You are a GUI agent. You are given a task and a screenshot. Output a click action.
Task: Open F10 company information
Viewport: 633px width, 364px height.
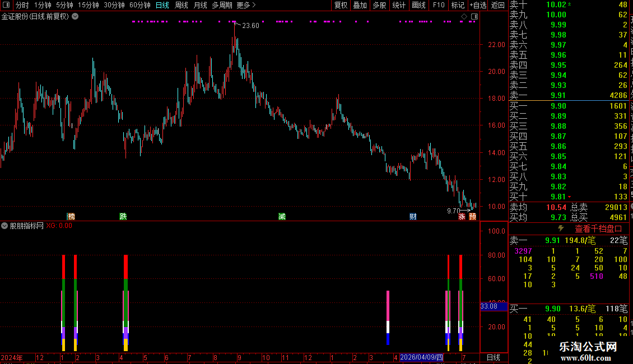pos(439,5)
